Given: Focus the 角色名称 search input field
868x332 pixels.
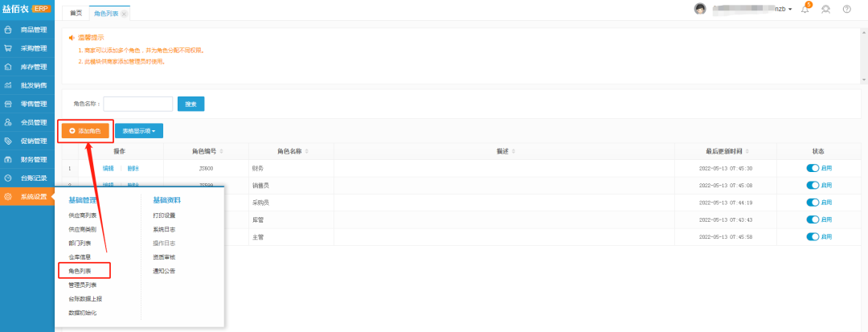Looking at the screenshot, I should coord(137,104).
